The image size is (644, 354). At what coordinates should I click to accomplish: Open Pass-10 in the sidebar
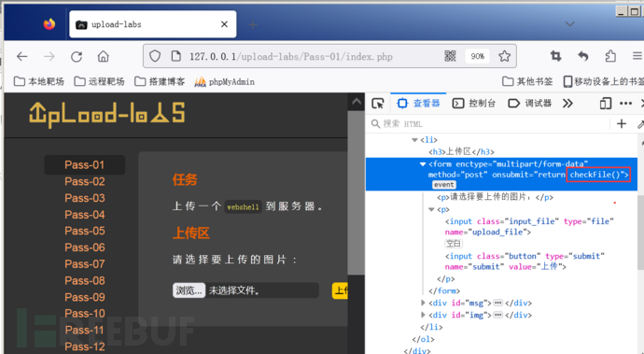pos(85,313)
